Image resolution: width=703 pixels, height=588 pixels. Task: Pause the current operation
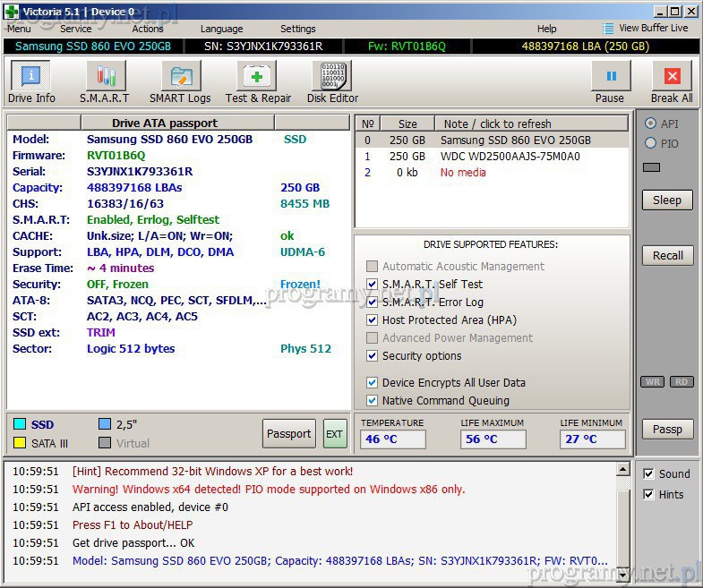pos(610,81)
